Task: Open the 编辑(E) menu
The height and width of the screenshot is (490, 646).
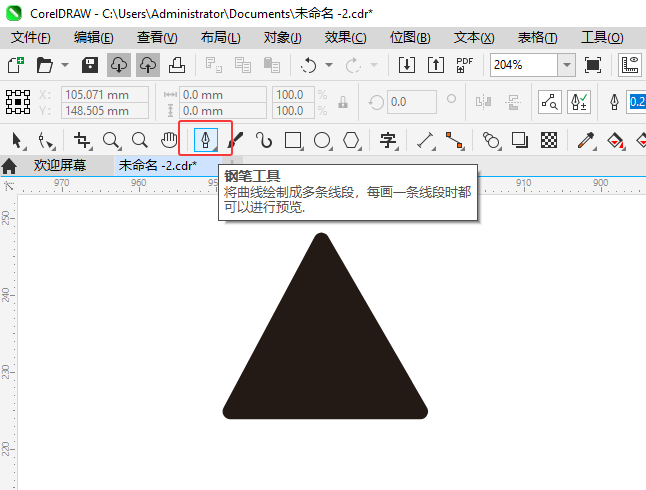Action: point(94,38)
